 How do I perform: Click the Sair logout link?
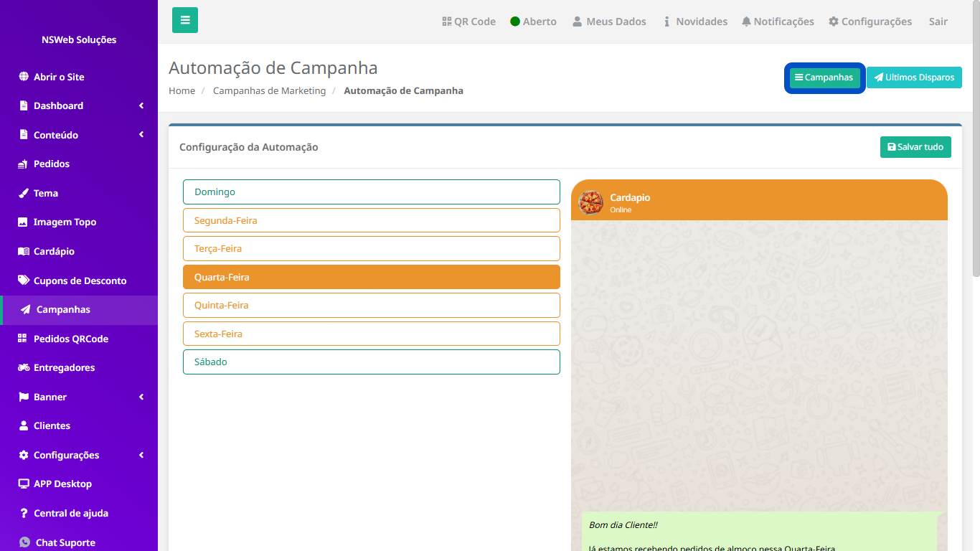pyautogui.click(x=938, y=22)
